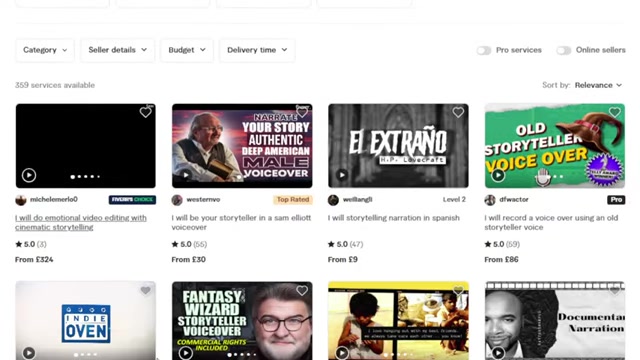
Task: Play El Extraño narration preview
Action: [342, 175]
